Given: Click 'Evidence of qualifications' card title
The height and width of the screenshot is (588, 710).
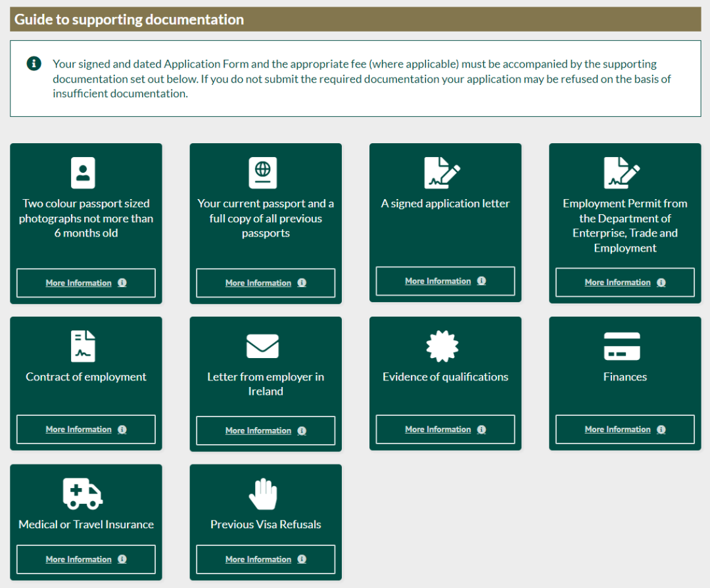Looking at the screenshot, I should click(x=445, y=377).
